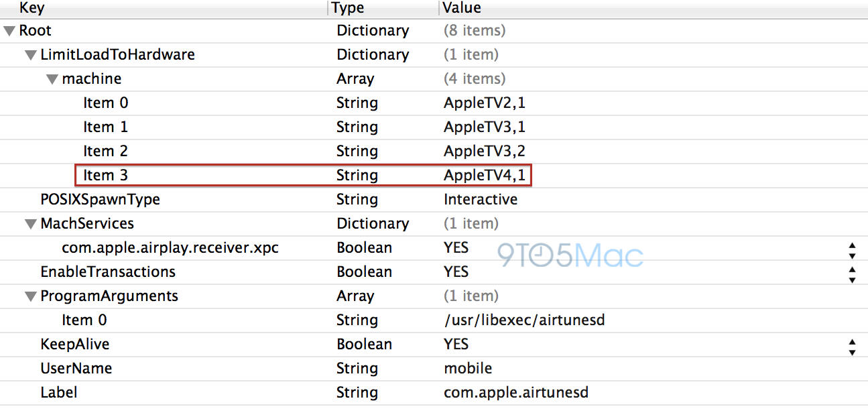
Task: Select the Item 1 AppleTV3,1 row
Action: tap(434, 127)
